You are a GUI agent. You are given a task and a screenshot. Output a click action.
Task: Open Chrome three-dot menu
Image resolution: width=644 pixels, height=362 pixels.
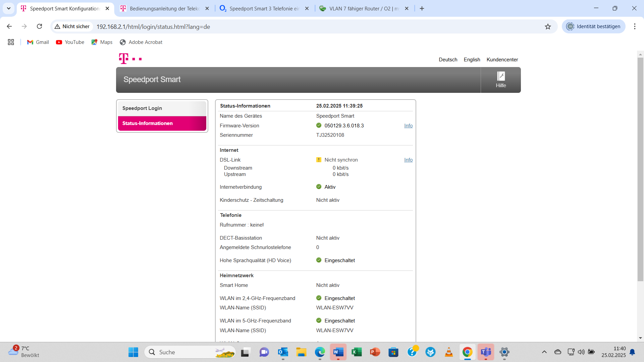click(x=635, y=26)
